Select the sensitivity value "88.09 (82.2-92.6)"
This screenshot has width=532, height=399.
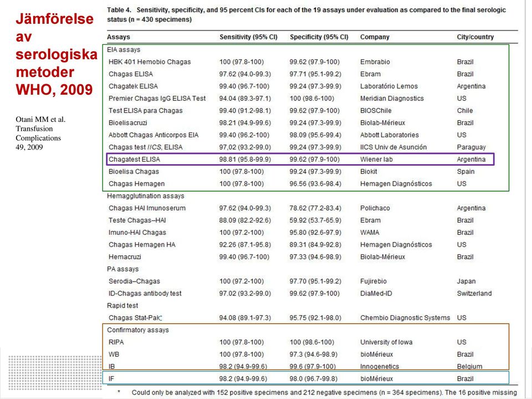(x=245, y=221)
